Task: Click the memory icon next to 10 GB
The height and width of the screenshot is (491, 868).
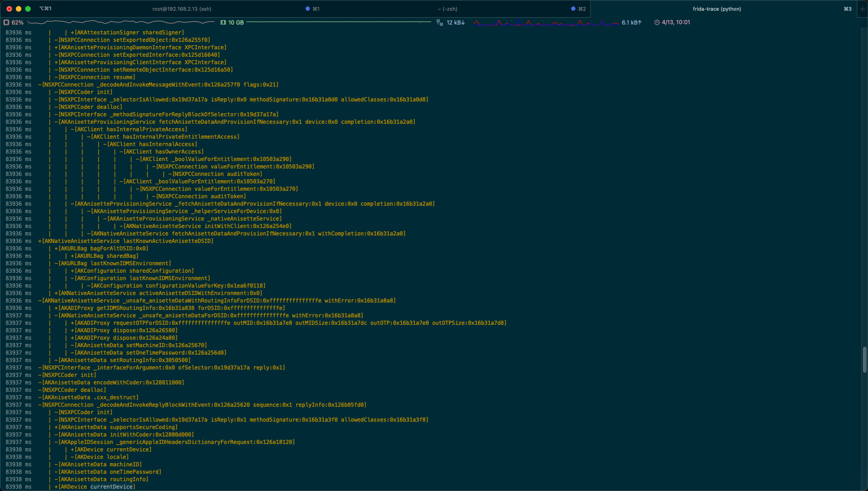Action: (223, 22)
